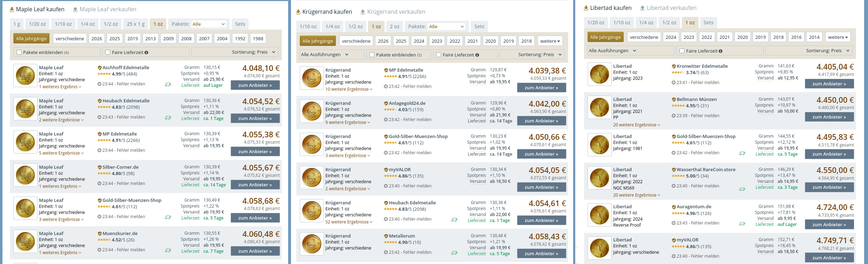Image resolution: width=868 pixels, height=264 pixels.
Task: Click Fehler melden in the Silber-Corner.de row
Action: click(131, 184)
